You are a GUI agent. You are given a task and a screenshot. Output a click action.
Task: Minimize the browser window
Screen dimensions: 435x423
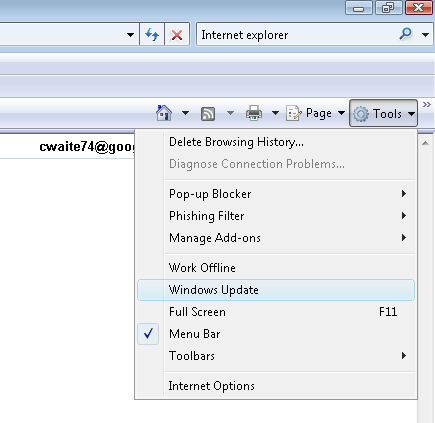point(359,7)
